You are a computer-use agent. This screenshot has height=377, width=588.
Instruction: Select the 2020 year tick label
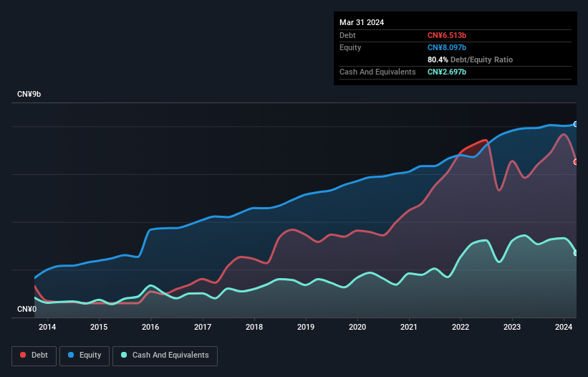click(357, 328)
